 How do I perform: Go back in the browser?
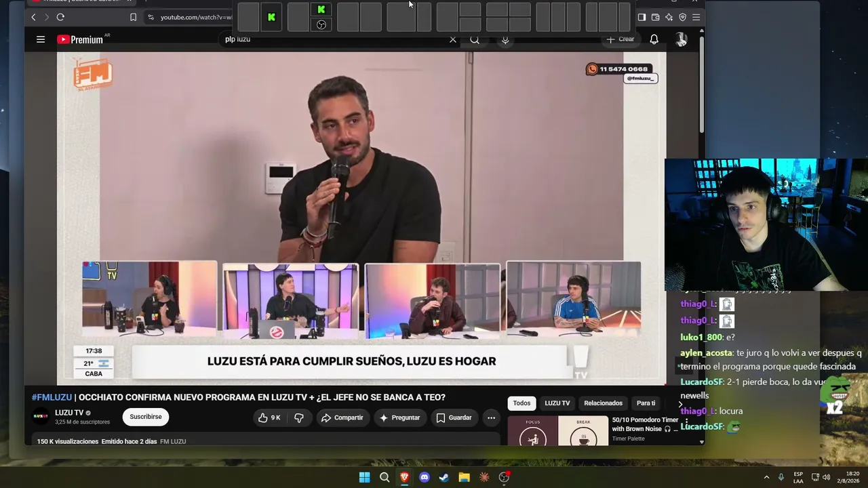[33, 17]
